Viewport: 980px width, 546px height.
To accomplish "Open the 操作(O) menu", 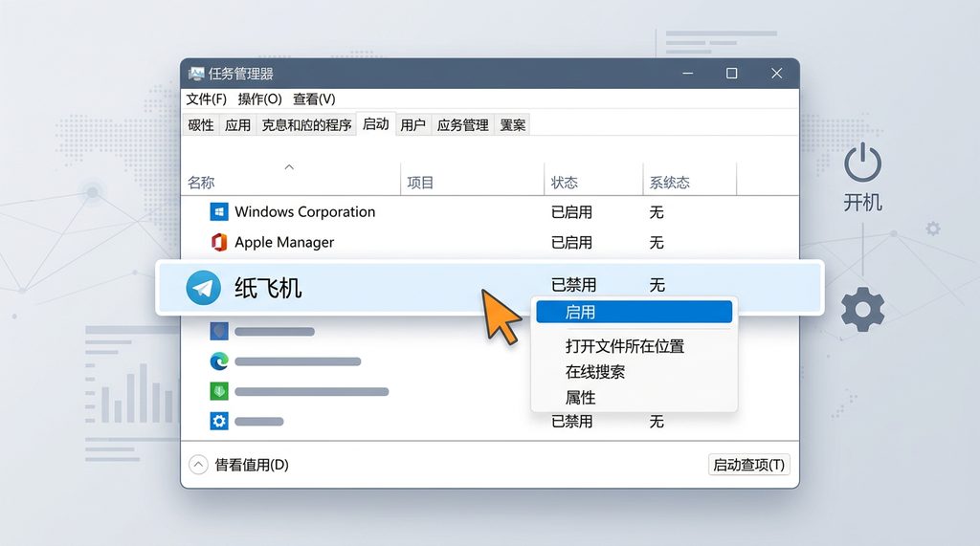I will tap(260, 98).
